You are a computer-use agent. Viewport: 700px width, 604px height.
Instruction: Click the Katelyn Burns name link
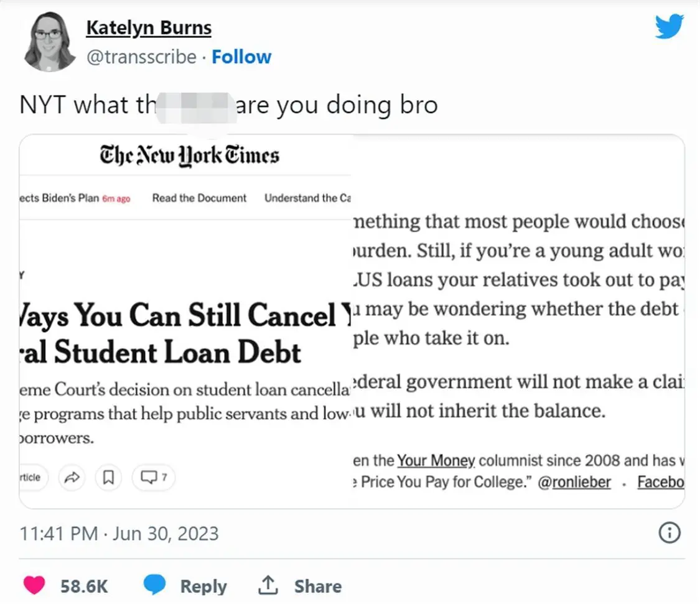[x=149, y=27]
